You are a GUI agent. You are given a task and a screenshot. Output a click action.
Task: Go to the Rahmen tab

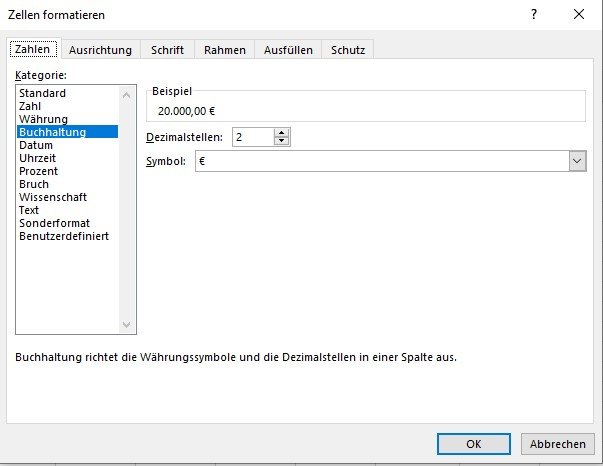225,50
